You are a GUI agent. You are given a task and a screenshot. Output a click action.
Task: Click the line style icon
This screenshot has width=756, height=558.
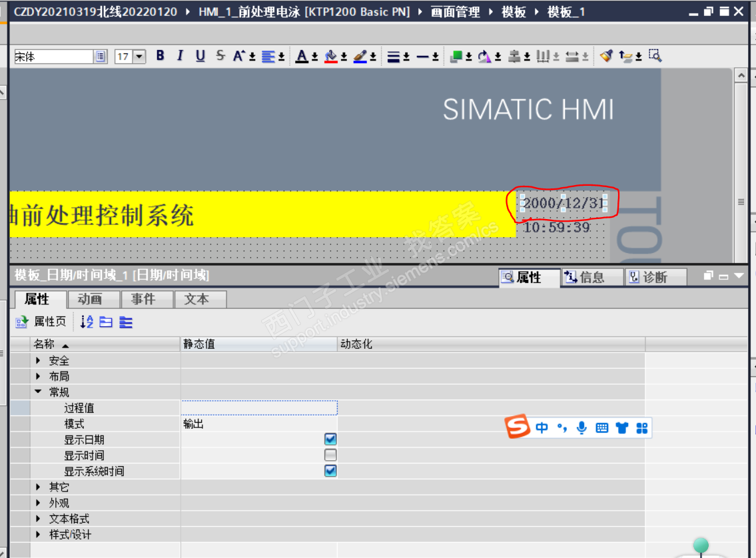click(423, 57)
